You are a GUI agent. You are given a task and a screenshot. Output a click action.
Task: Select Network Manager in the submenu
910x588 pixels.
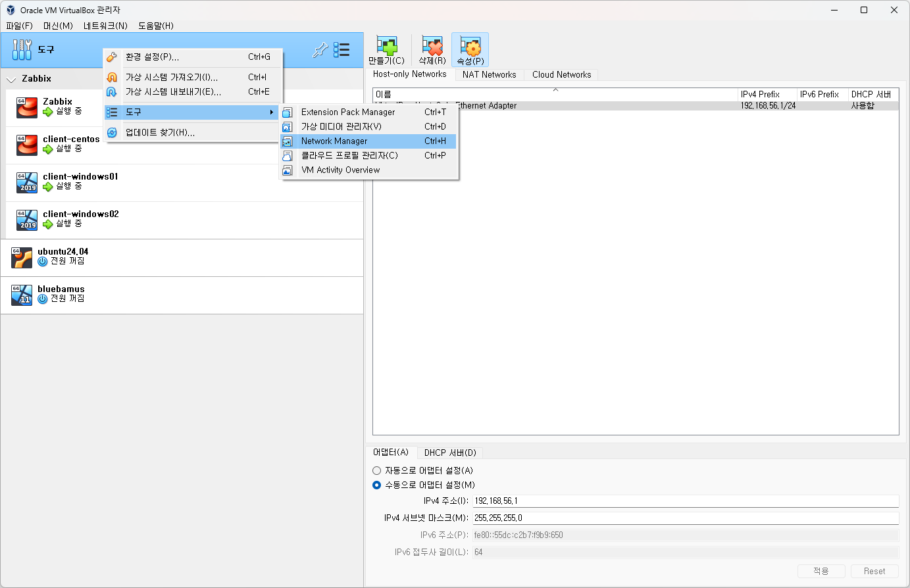coord(368,141)
